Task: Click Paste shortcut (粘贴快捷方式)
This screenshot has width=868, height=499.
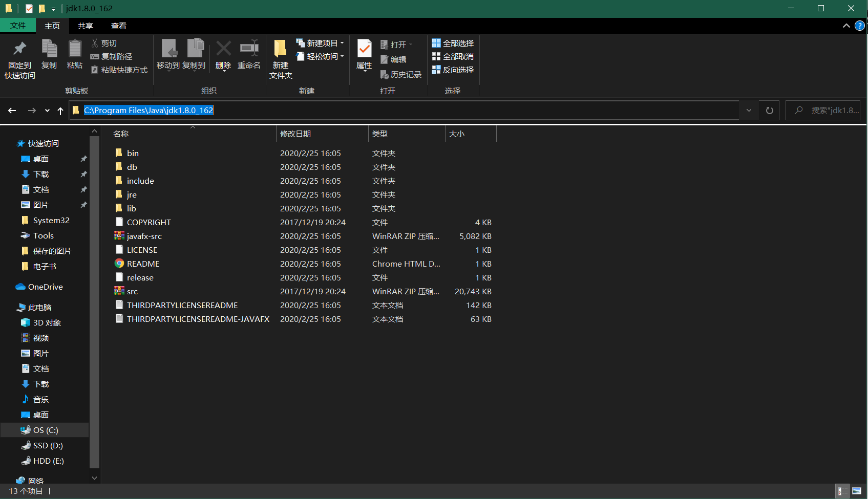Action: pyautogui.click(x=119, y=70)
